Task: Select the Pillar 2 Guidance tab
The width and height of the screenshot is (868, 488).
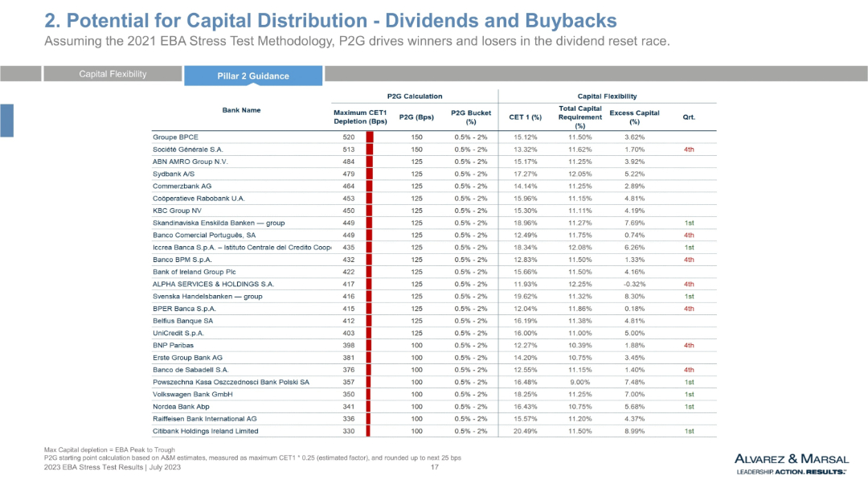Action: (x=253, y=76)
